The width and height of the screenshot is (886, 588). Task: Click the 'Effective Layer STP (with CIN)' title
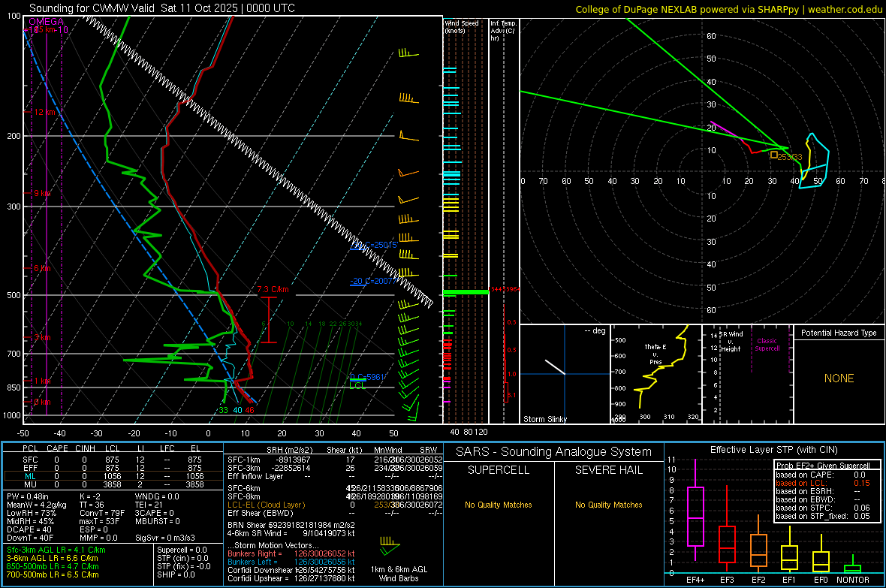pos(773,450)
